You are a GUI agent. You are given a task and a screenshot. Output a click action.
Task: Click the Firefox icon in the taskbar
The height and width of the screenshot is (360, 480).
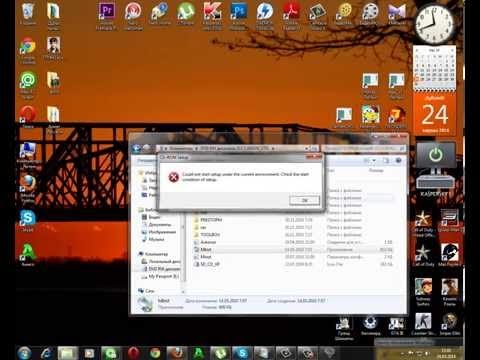tap(176, 353)
